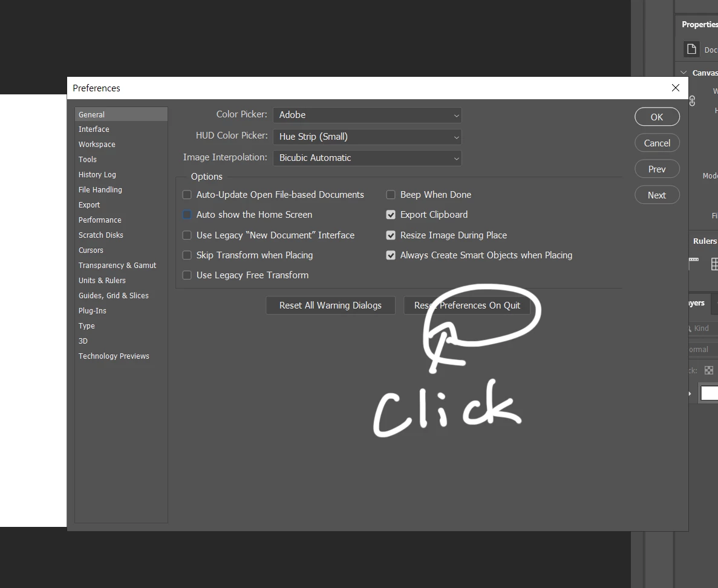718x588 pixels.
Task: Click the grid icon under Rulers section
Action: pos(714,264)
